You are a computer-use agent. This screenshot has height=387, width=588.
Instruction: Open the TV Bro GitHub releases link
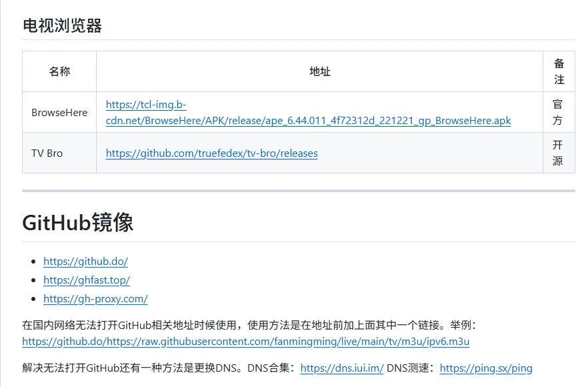click(x=211, y=153)
